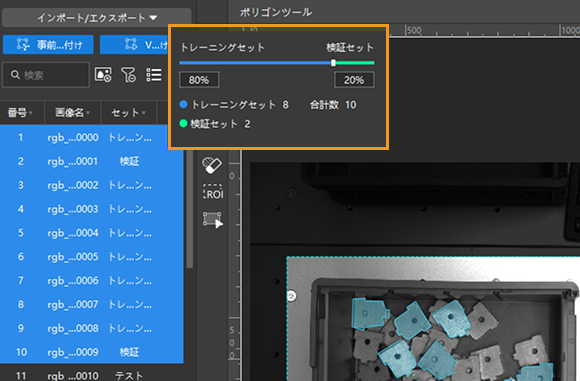Select the ROI tool icon

click(213, 192)
